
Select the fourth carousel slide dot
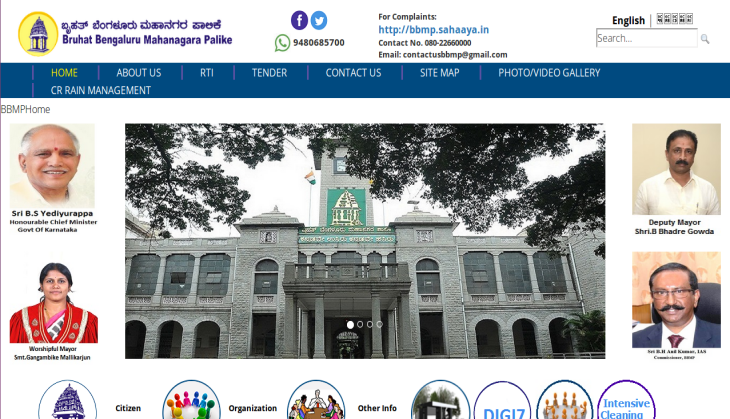(x=379, y=324)
